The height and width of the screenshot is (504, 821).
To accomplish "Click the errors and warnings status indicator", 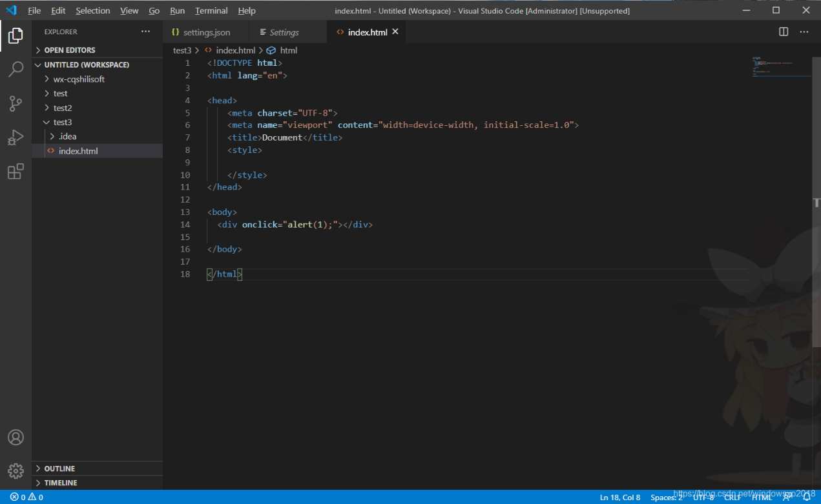I will (x=26, y=497).
